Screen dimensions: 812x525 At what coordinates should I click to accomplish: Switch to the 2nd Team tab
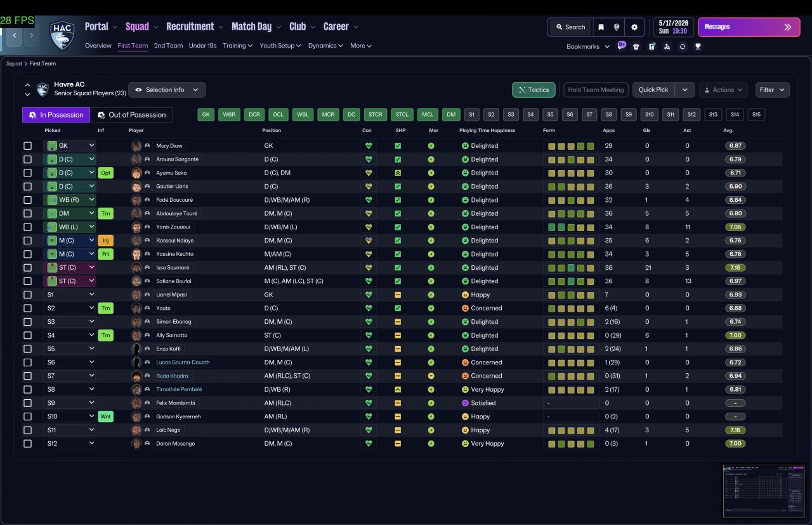168,46
